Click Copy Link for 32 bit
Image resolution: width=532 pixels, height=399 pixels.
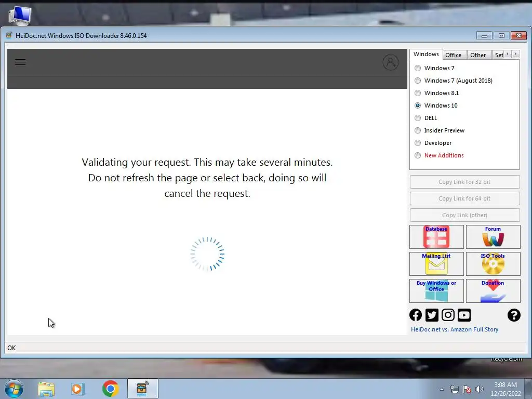point(464,182)
